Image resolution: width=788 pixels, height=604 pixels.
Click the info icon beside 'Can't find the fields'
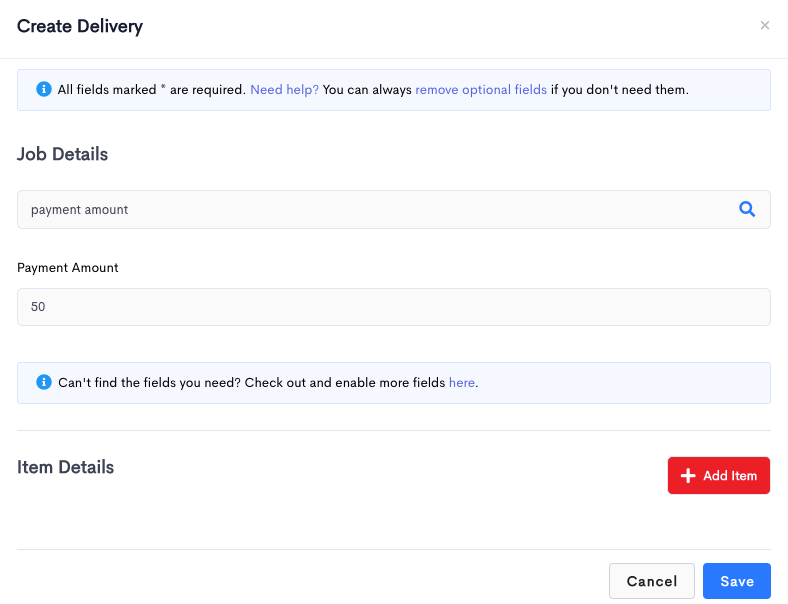(x=44, y=382)
